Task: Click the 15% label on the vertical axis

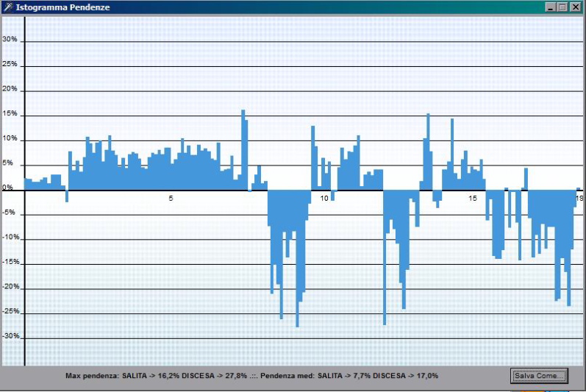Action: pyautogui.click(x=10, y=114)
